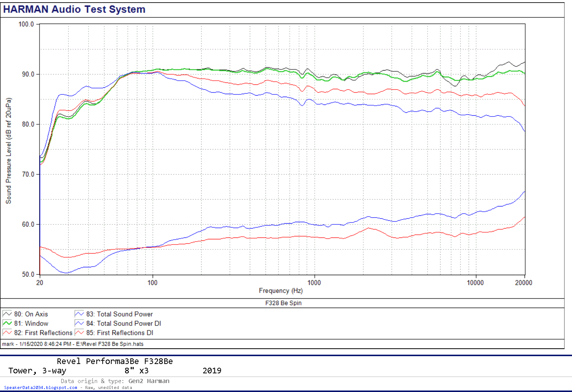This screenshot has height=392, width=572.
Task: Click the 80.0 dB y-axis value
Action: [28, 124]
